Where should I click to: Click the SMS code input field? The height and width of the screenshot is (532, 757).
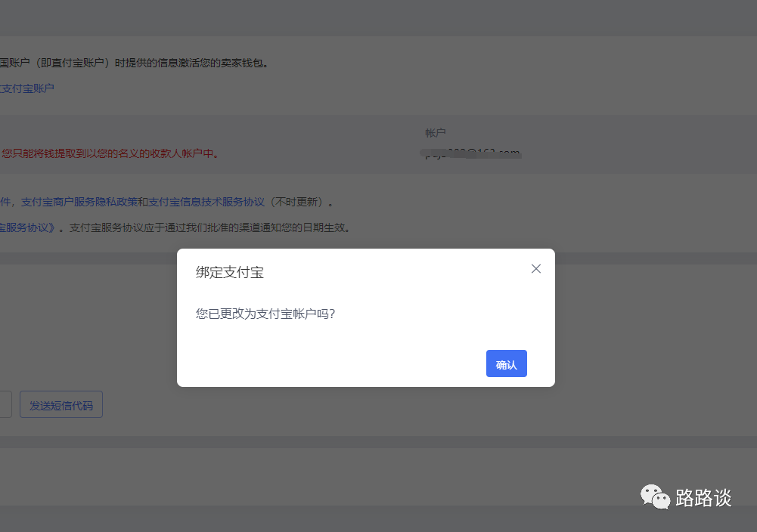[5, 404]
